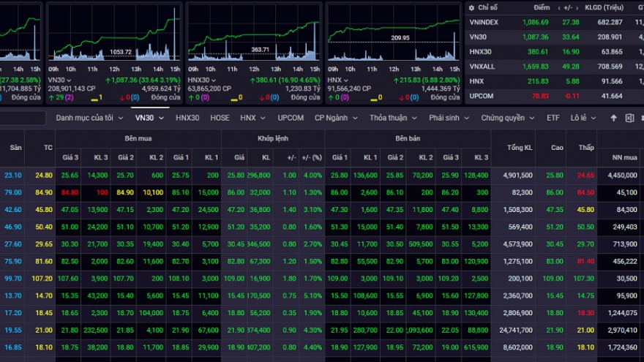Expand the Chứng quyền dropdown
Screen dimensions: 644x362
[x=507, y=118]
